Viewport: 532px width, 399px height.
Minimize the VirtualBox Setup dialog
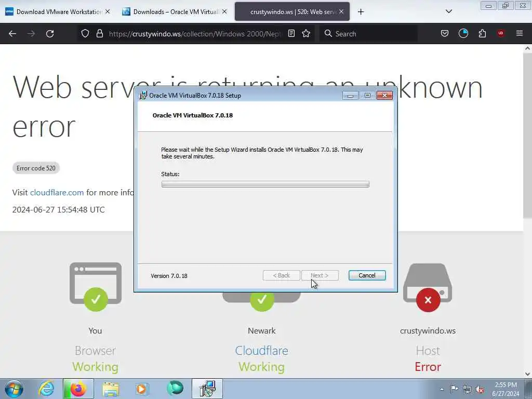point(350,96)
